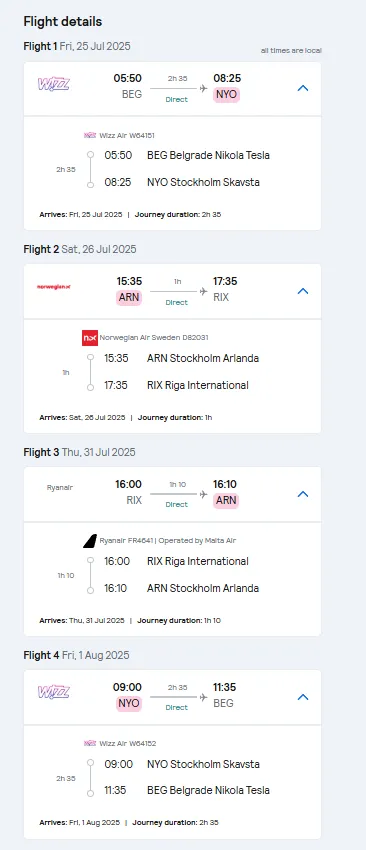Image resolution: width=366 pixels, height=850 pixels.
Task: Click the Wizz Air logo on Flight 1
Action: click(54, 84)
